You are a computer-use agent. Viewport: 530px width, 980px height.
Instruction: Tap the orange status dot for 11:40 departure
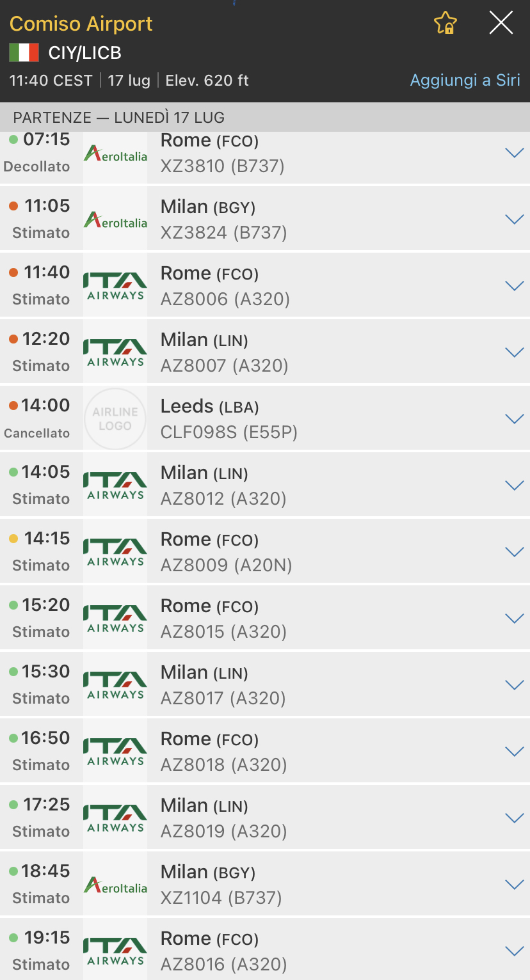(13, 273)
